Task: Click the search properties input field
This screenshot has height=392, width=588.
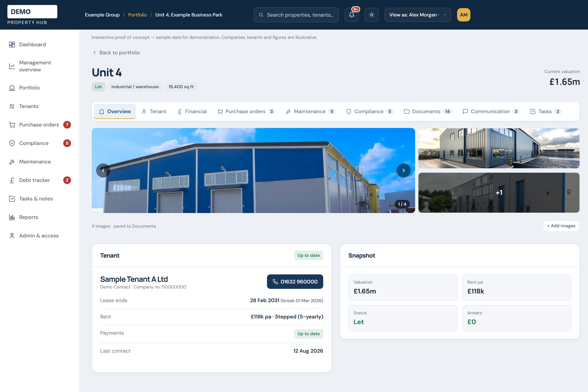Action: coord(296,15)
